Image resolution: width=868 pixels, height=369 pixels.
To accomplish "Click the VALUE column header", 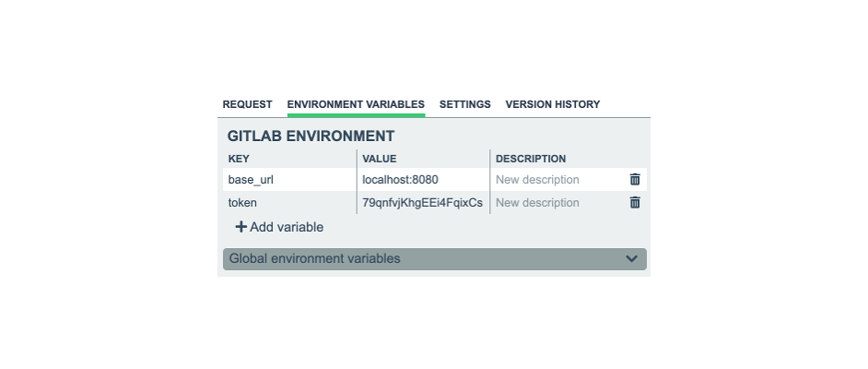I will pyautogui.click(x=380, y=159).
